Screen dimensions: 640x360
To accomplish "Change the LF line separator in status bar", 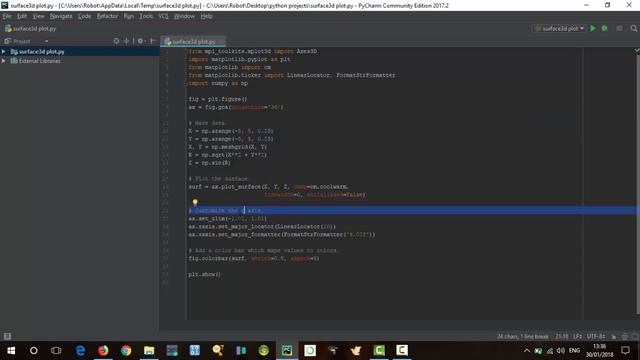I will pos(578,336).
